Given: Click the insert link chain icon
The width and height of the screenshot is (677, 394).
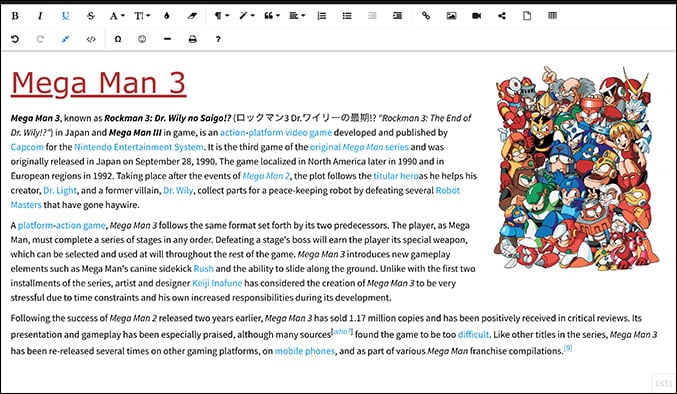Looking at the screenshot, I should (426, 16).
